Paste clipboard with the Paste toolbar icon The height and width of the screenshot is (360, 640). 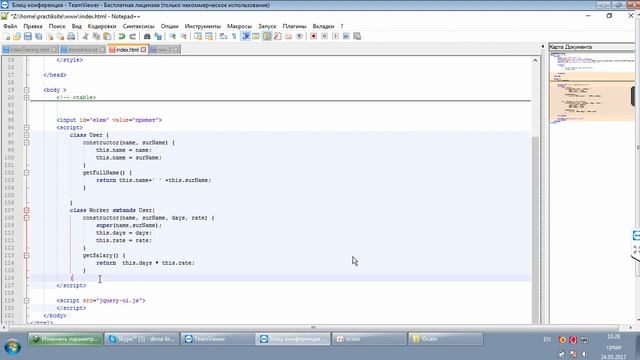[107, 36]
